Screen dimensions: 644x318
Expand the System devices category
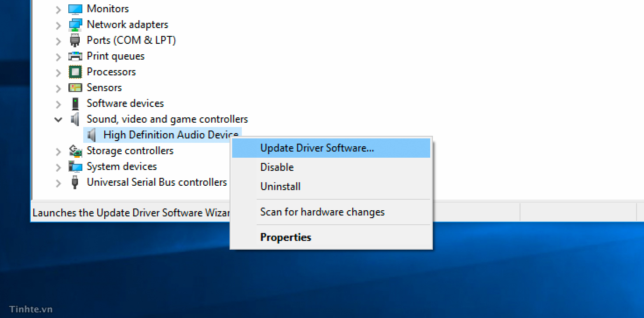click(x=57, y=166)
